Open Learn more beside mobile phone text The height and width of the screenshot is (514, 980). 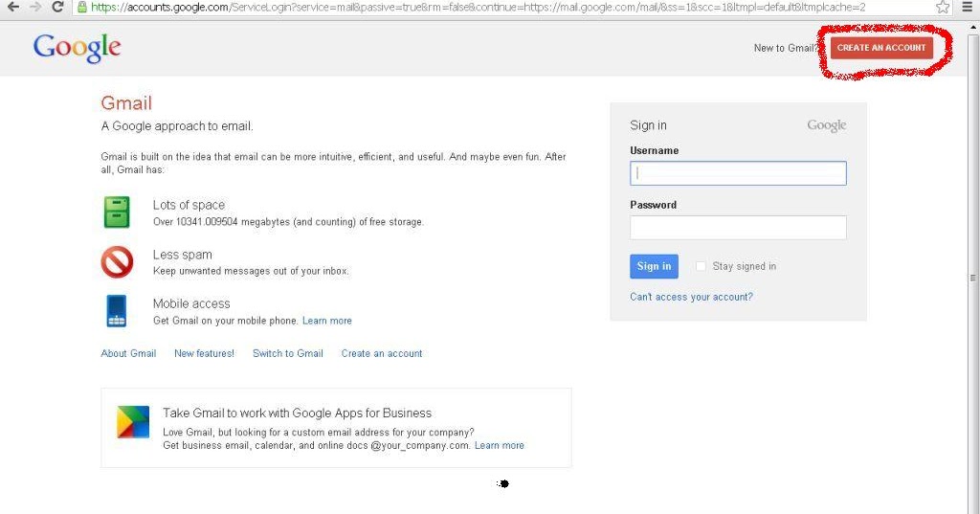pyautogui.click(x=327, y=321)
